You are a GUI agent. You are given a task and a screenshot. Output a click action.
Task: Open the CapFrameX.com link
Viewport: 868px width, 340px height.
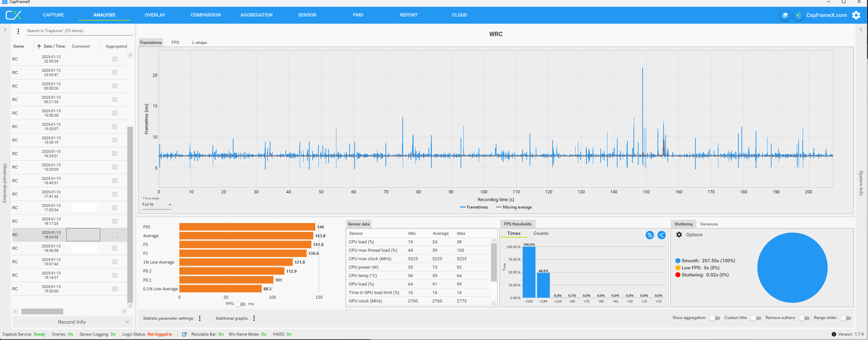tap(826, 15)
